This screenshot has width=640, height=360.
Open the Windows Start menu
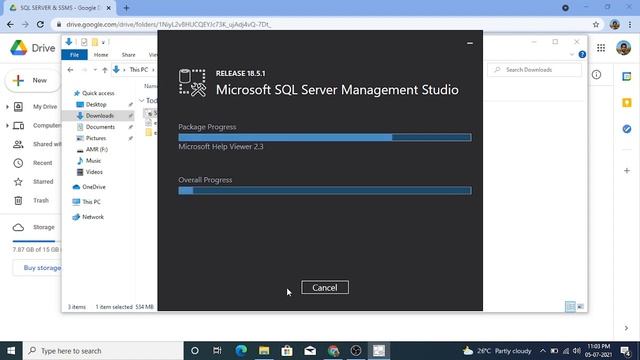[x=11, y=351]
